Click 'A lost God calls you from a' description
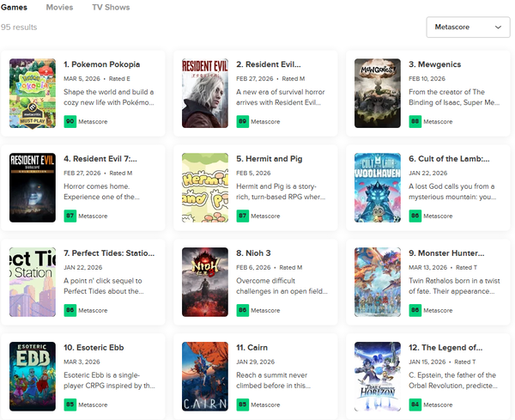Viewport: 515px width, 420px height. [451, 186]
